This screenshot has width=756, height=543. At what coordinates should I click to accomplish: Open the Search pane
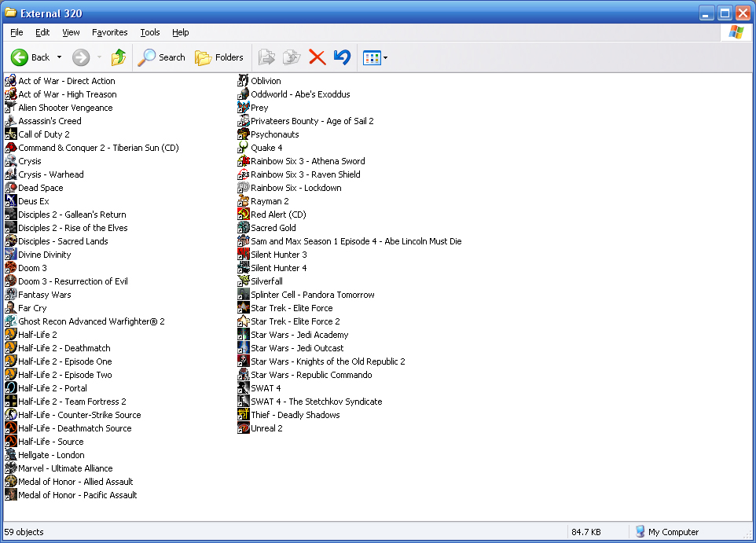click(161, 57)
